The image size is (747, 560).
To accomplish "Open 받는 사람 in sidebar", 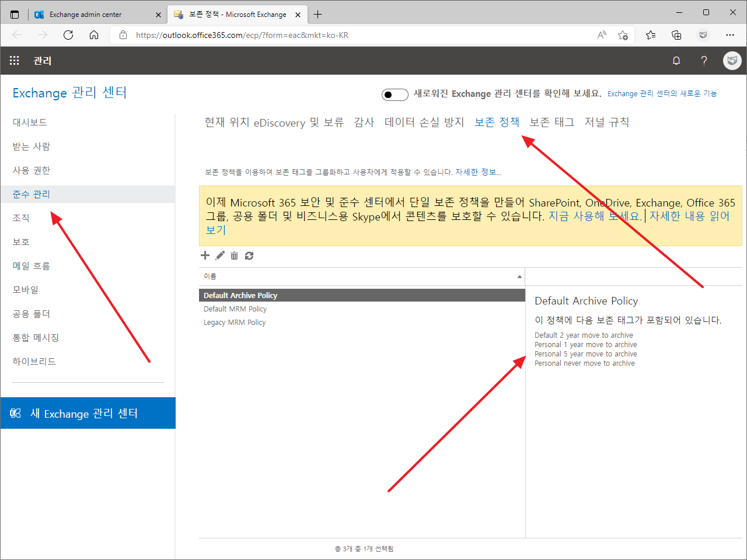I will coord(32,146).
